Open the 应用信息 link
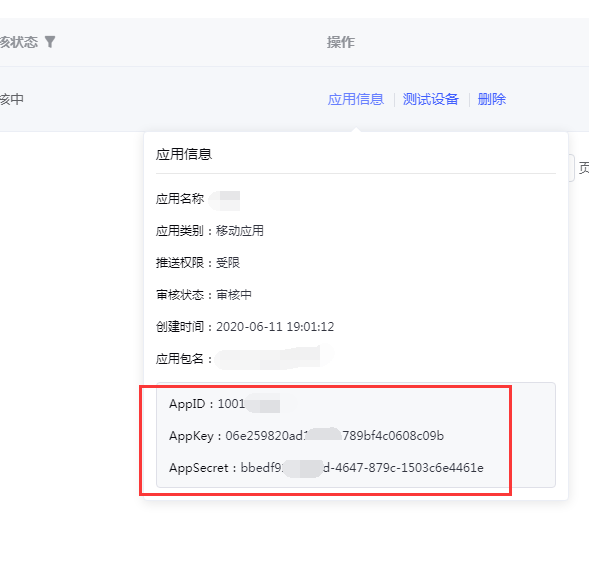 click(356, 99)
